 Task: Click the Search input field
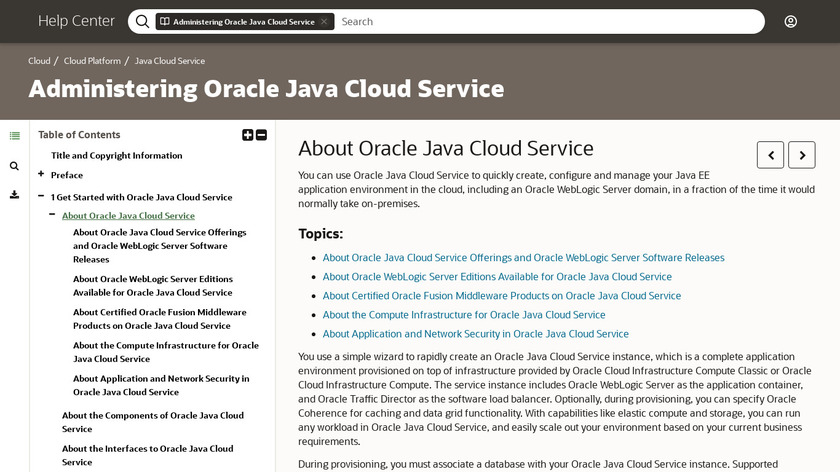click(x=550, y=21)
